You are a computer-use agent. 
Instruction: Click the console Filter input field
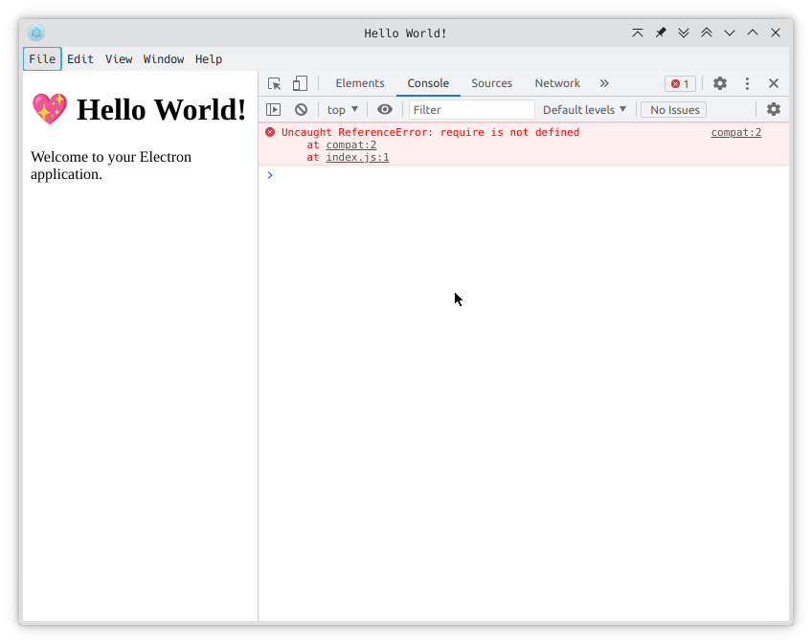point(471,109)
